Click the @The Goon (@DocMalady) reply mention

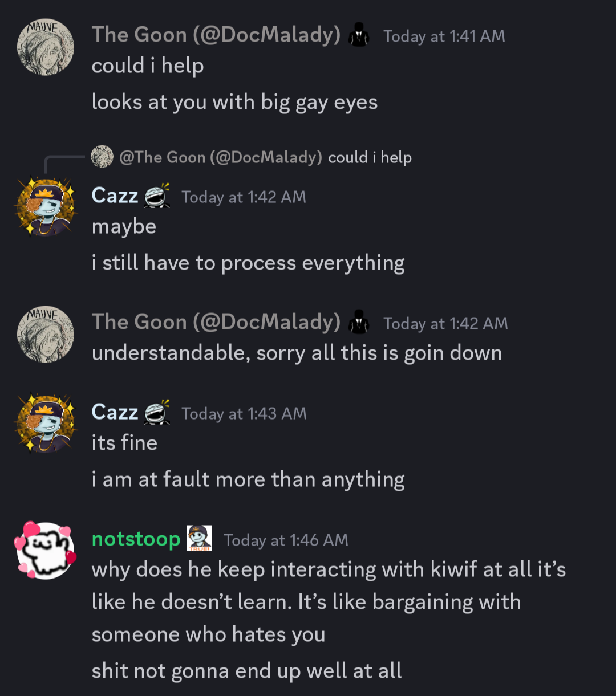(x=221, y=157)
